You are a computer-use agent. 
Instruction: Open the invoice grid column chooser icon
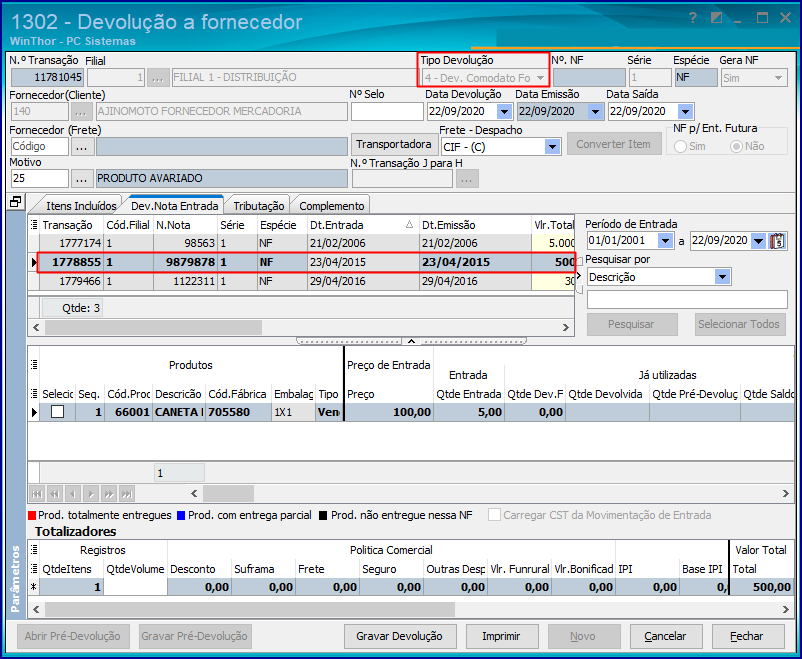click(33, 225)
